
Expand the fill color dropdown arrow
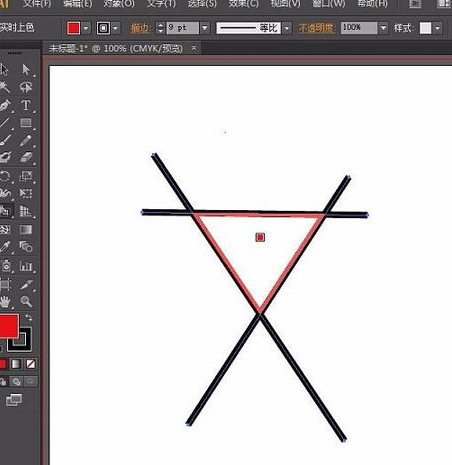(x=86, y=28)
